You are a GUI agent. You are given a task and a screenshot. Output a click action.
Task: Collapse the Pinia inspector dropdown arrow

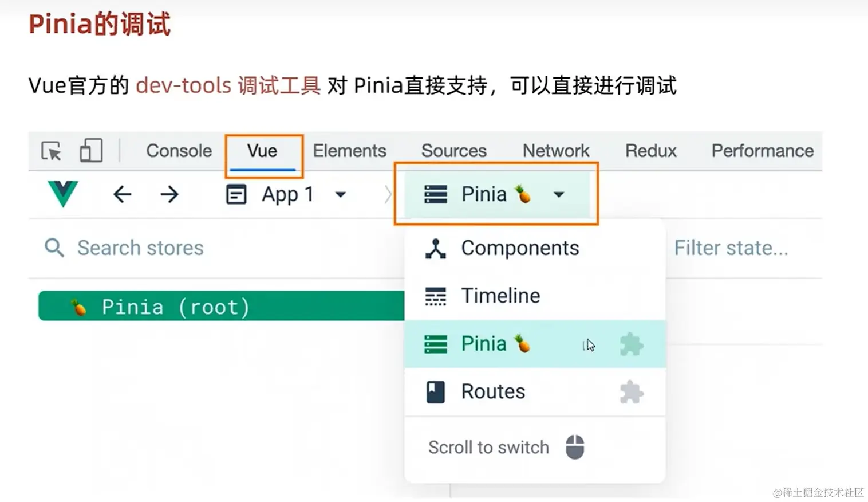pos(559,194)
